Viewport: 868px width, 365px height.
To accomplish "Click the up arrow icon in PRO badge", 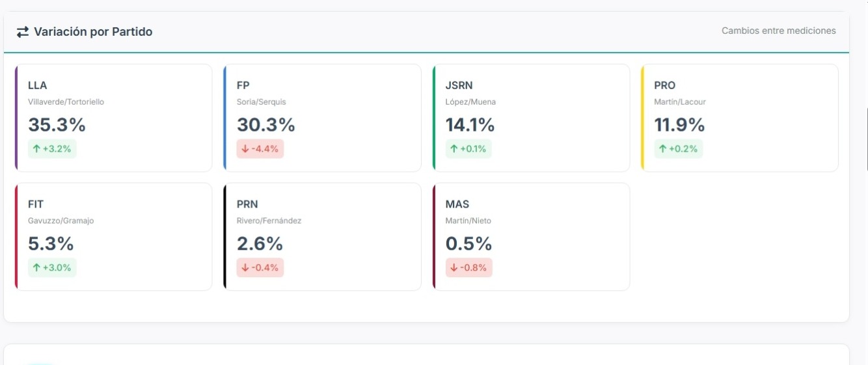I will coord(663,149).
